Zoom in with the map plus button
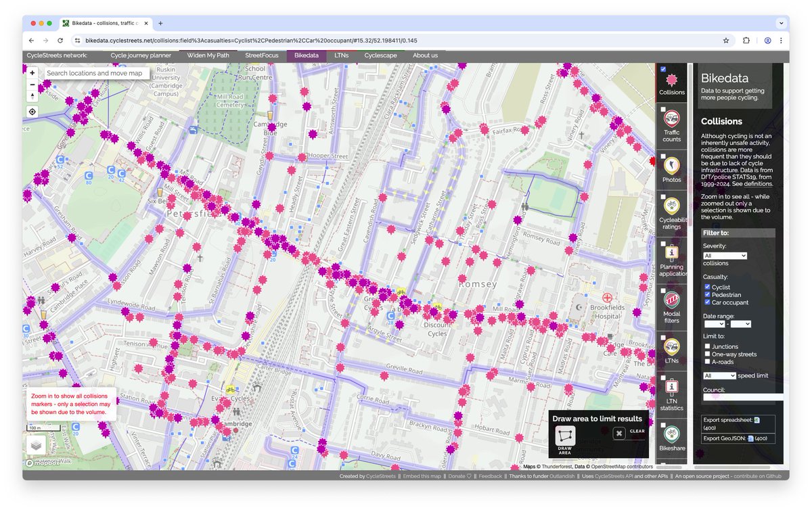 click(x=32, y=72)
